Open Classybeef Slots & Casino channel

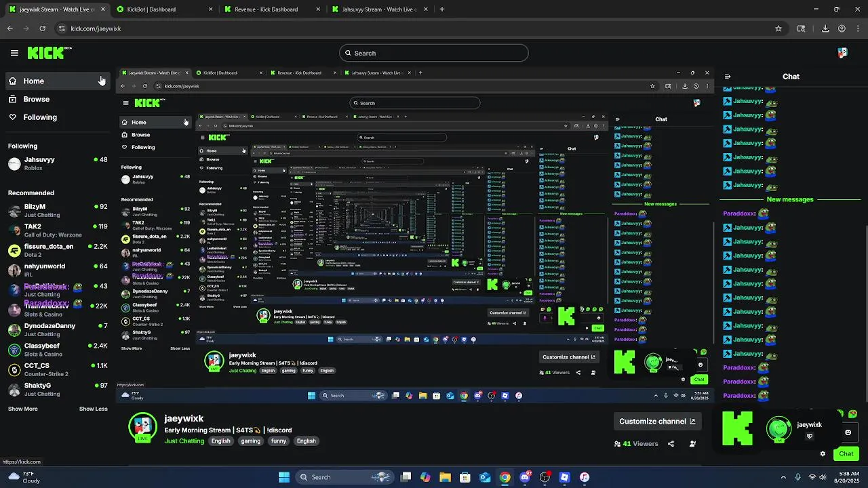point(57,350)
